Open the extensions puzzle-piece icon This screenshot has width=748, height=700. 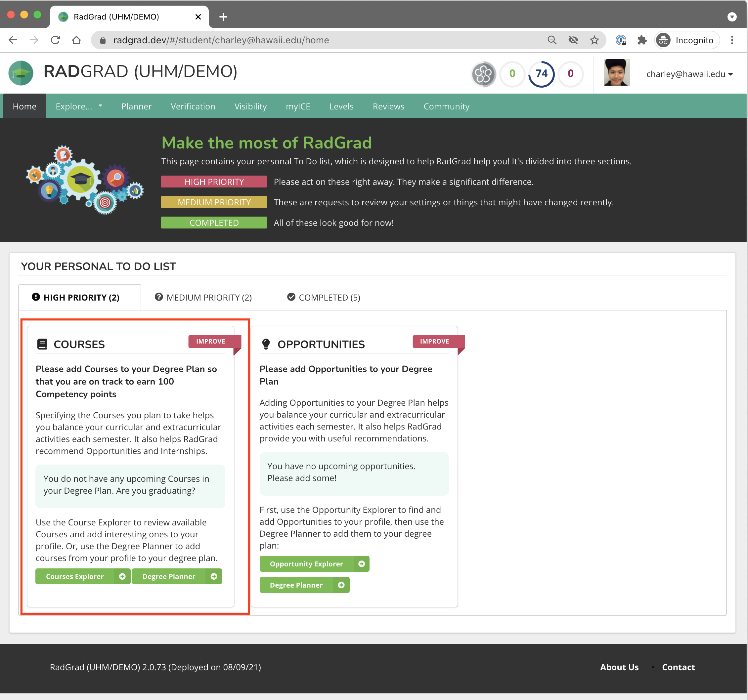click(x=641, y=40)
